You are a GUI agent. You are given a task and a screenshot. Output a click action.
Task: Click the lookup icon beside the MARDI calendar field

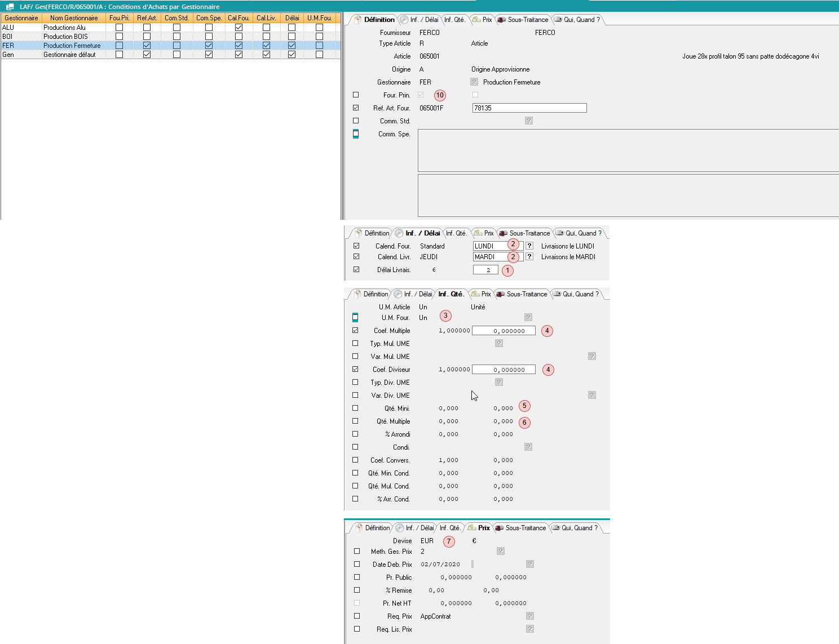[529, 256]
